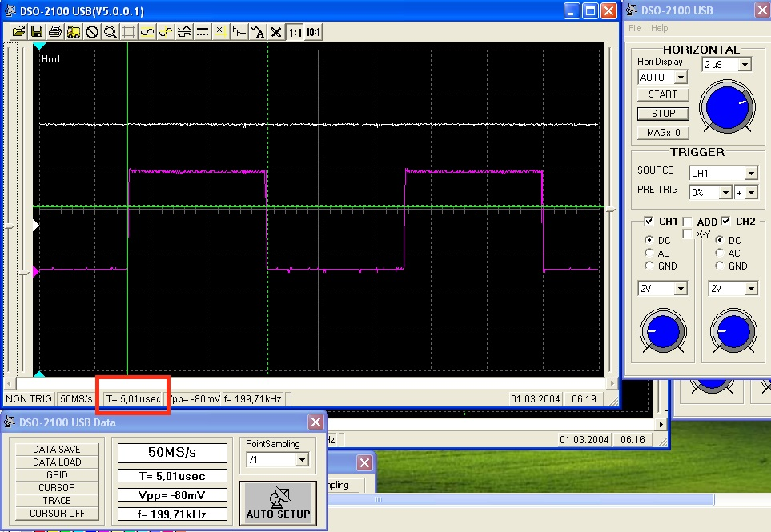
Task: Save data with the floppy disk icon
Action: (36, 32)
